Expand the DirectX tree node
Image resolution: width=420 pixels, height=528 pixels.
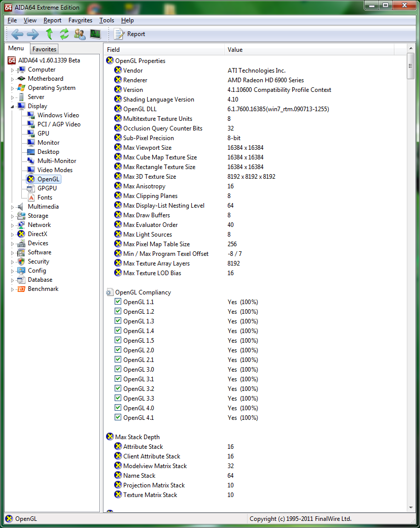(x=13, y=235)
